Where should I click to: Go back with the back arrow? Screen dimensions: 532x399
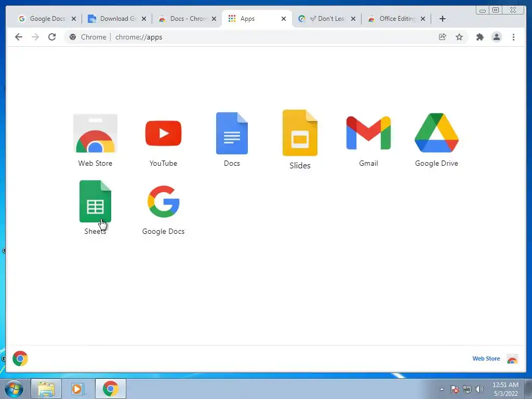click(19, 37)
